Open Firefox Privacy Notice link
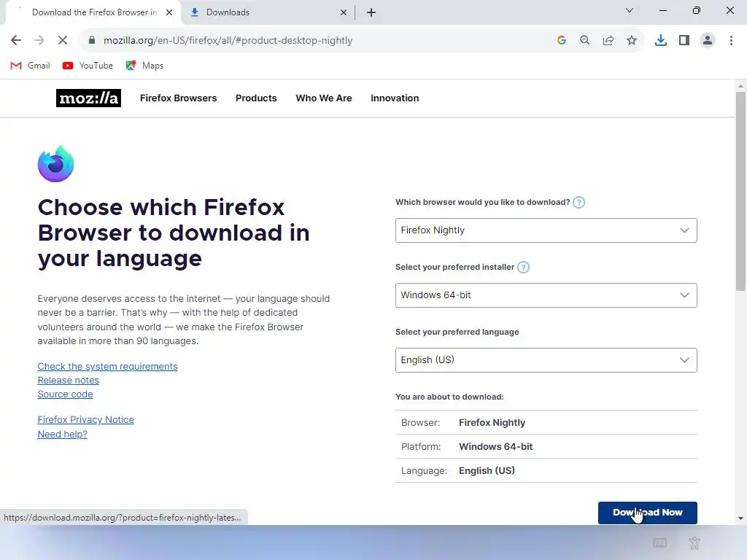The width and height of the screenshot is (747, 560). tap(86, 420)
